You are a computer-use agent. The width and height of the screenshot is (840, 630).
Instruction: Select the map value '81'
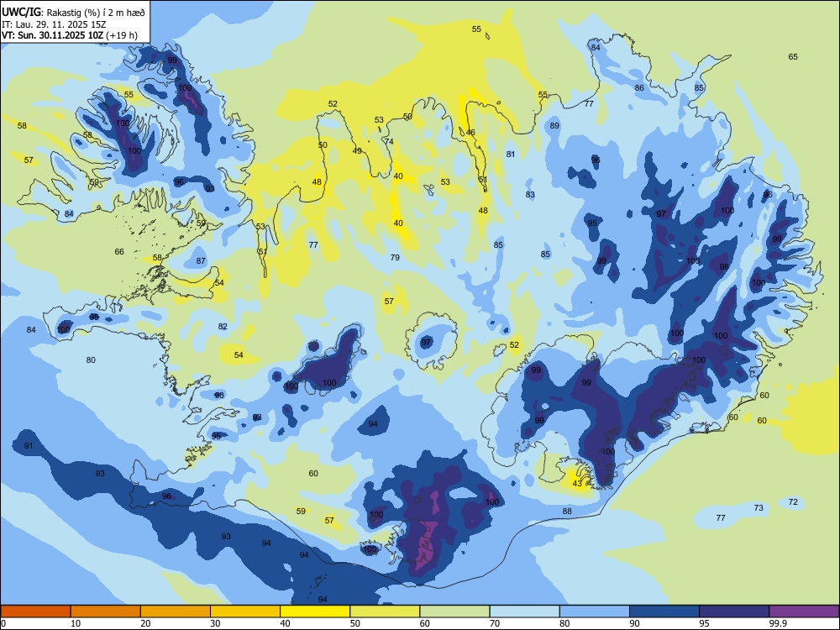pos(511,155)
